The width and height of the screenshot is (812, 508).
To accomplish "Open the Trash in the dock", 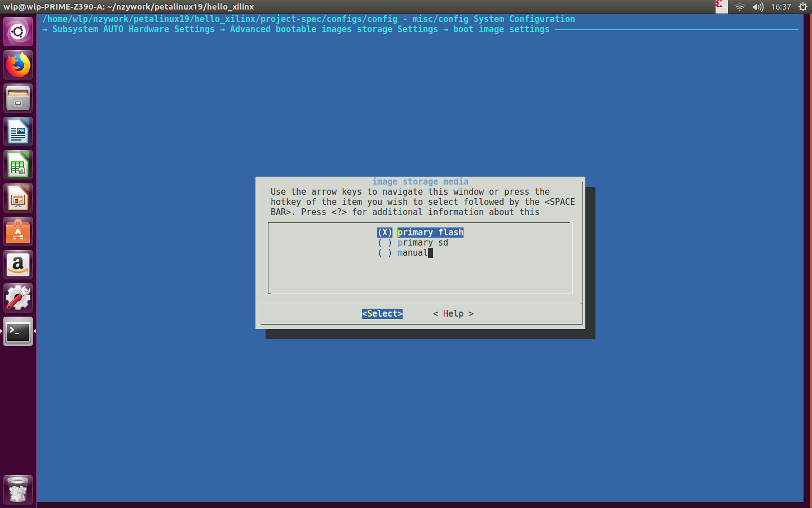I will 17,489.
